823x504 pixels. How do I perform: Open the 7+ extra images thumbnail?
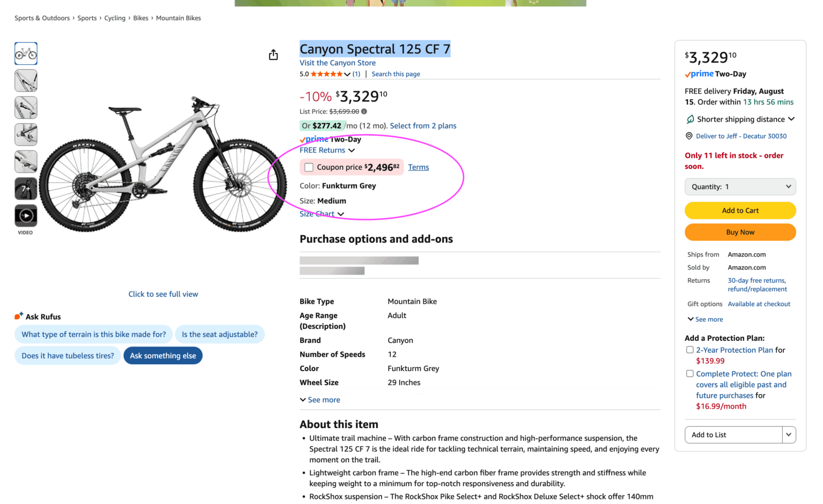point(25,189)
